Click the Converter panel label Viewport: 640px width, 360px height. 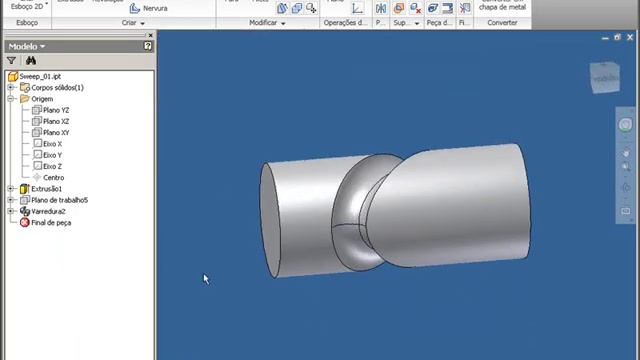[x=502, y=23]
